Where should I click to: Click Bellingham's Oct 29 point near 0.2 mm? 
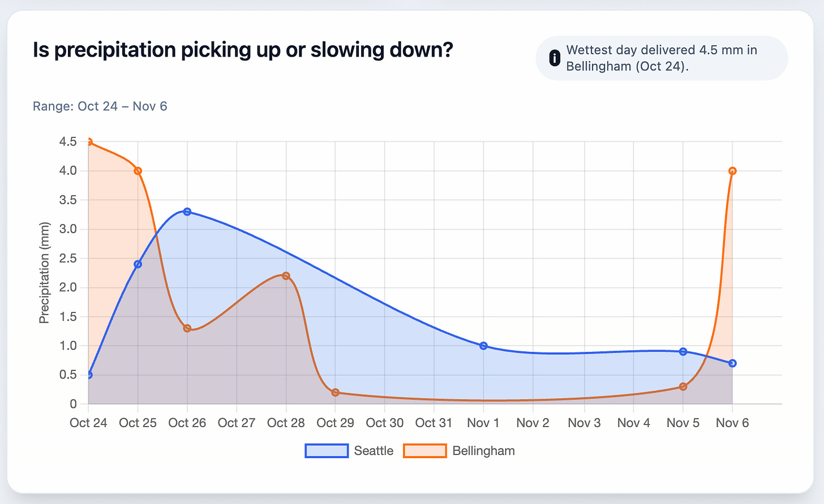click(x=336, y=393)
